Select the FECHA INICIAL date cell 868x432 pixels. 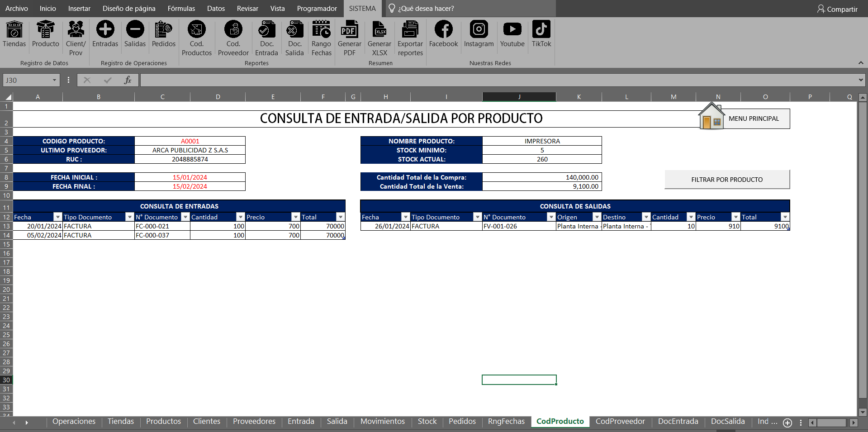(x=190, y=177)
